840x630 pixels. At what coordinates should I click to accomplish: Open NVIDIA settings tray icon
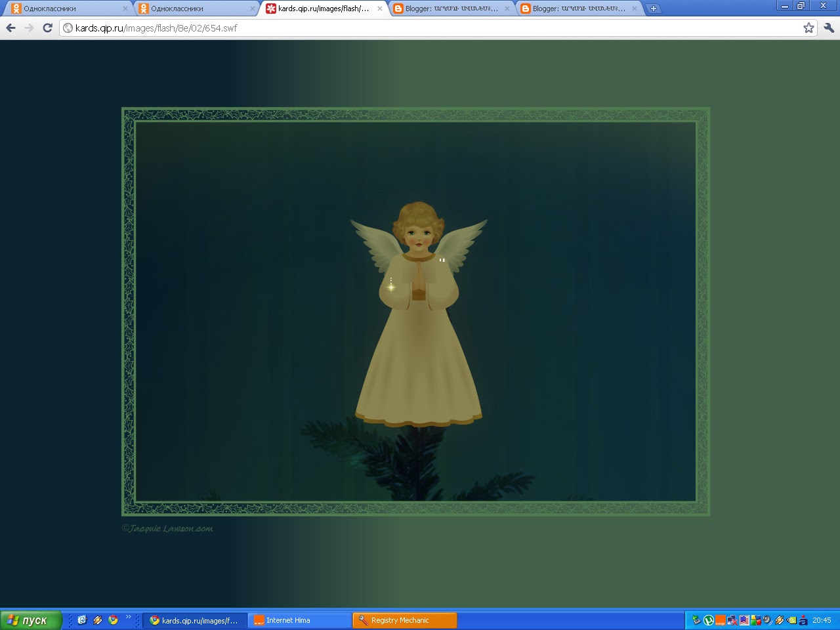[791, 620]
